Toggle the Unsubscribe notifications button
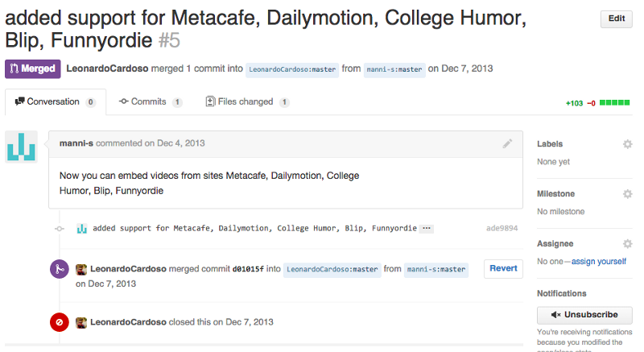The image size is (644, 352). [584, 315]
